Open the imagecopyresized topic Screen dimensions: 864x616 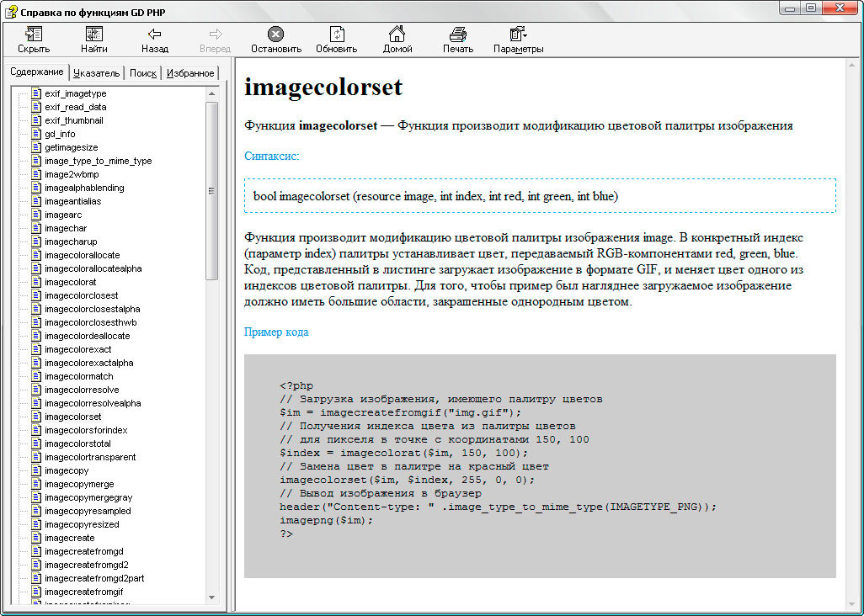(x=82, y=524)
